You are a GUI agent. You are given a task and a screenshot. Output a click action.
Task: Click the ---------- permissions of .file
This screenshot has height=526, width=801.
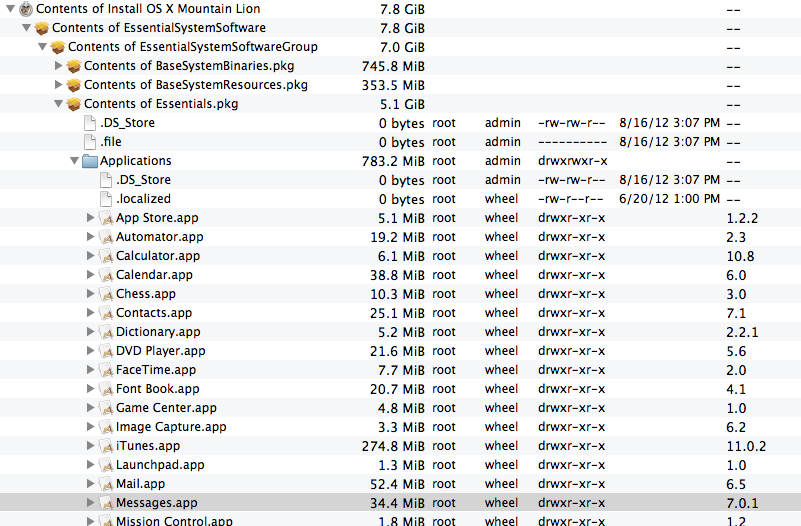tap(572, 142)
